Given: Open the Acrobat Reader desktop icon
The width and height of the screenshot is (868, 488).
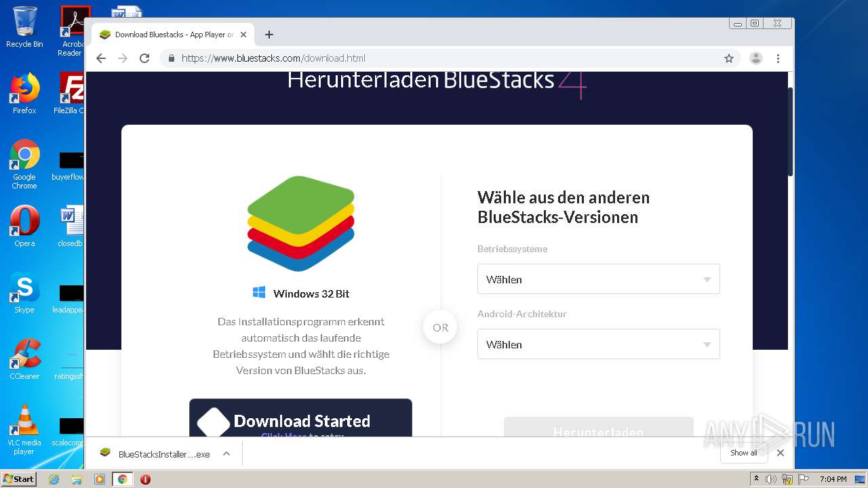Looking at the screenshot, I should coord(72,30).
